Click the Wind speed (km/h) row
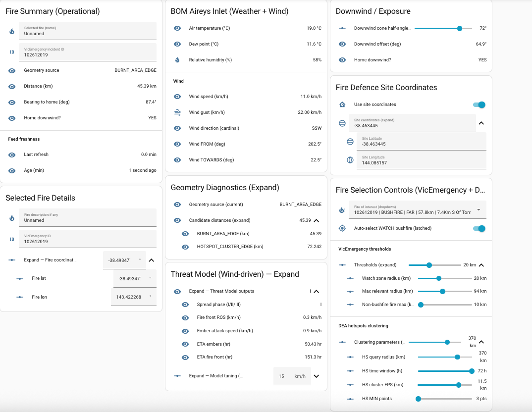The image size is (532, 412). pos(247,97)
